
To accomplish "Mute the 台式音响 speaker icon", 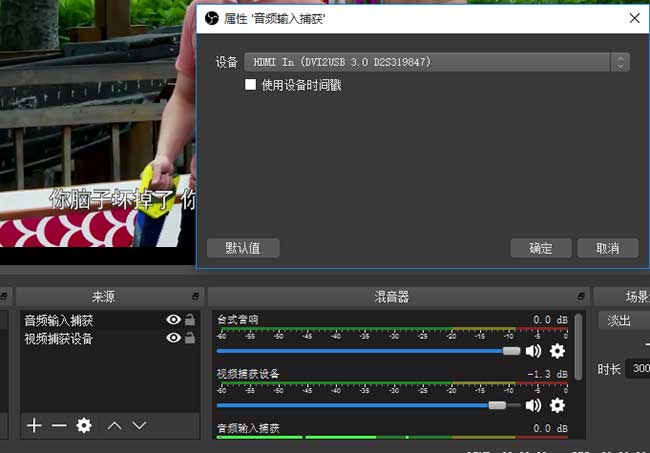I will (x=533, y=351).
